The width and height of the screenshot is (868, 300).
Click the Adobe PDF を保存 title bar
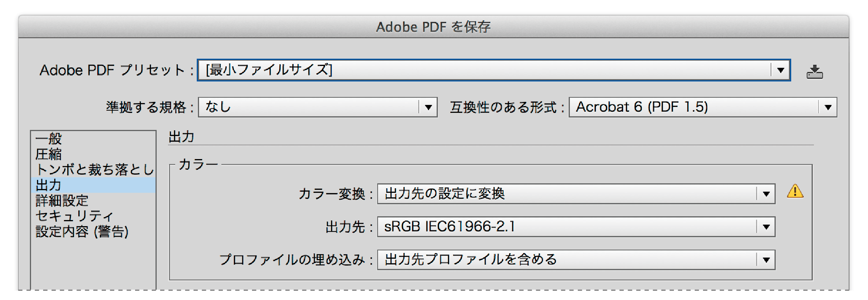(x=434, y=27)
